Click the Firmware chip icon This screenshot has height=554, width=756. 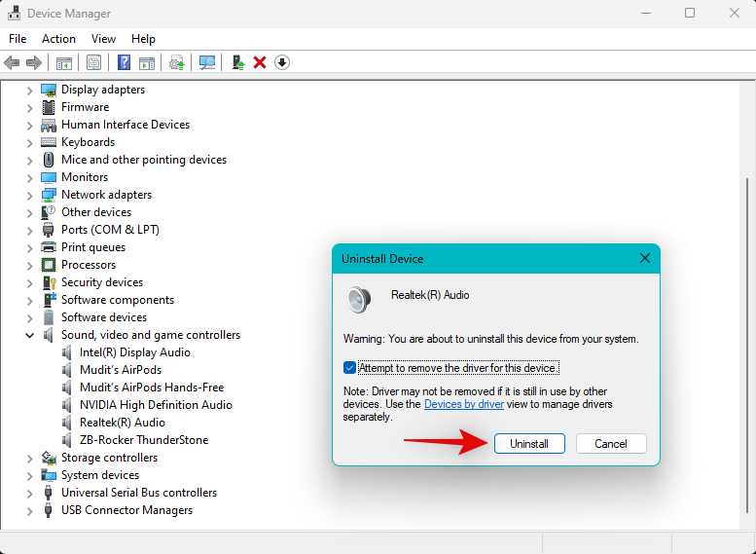tap(49, 107)
